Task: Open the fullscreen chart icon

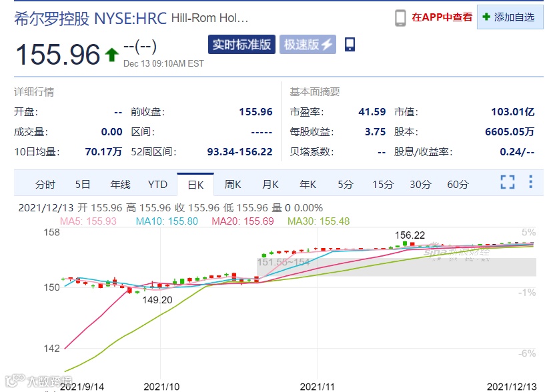Action: [508, 182]
